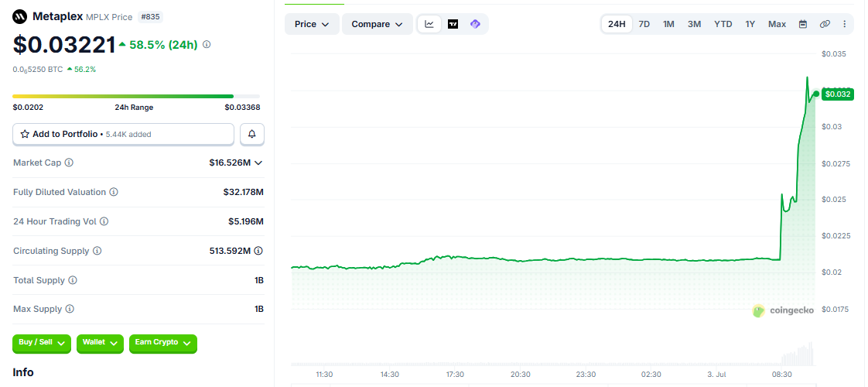Click the 58.5% (24h) change text
The height and width of the screenshot is (387, 868).
click(163, 45)
